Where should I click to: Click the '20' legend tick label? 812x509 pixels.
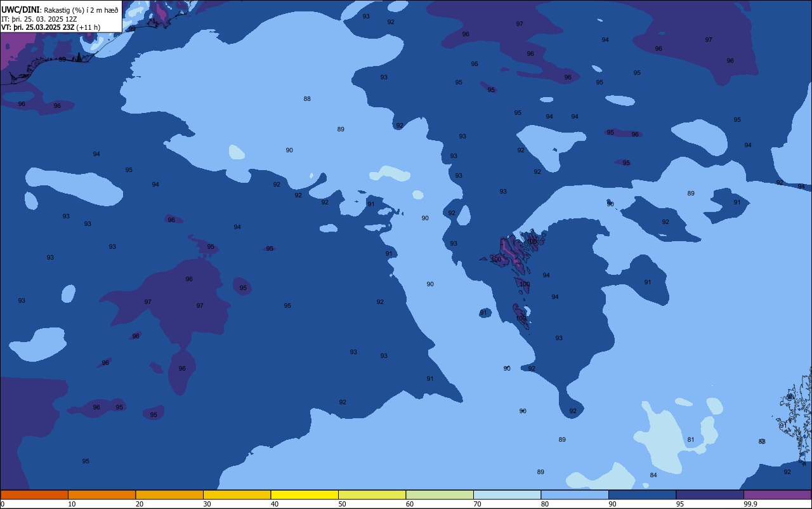[140, 504]
